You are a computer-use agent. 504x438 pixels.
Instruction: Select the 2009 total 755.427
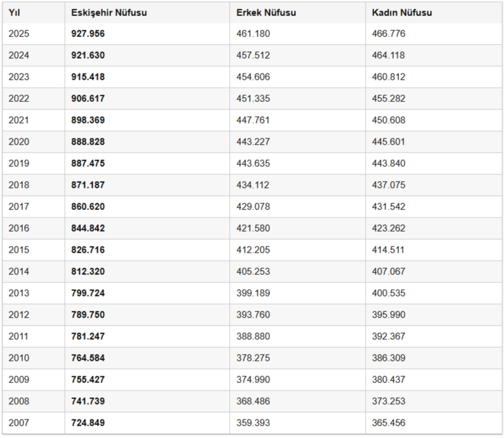[x=88, y=379]
